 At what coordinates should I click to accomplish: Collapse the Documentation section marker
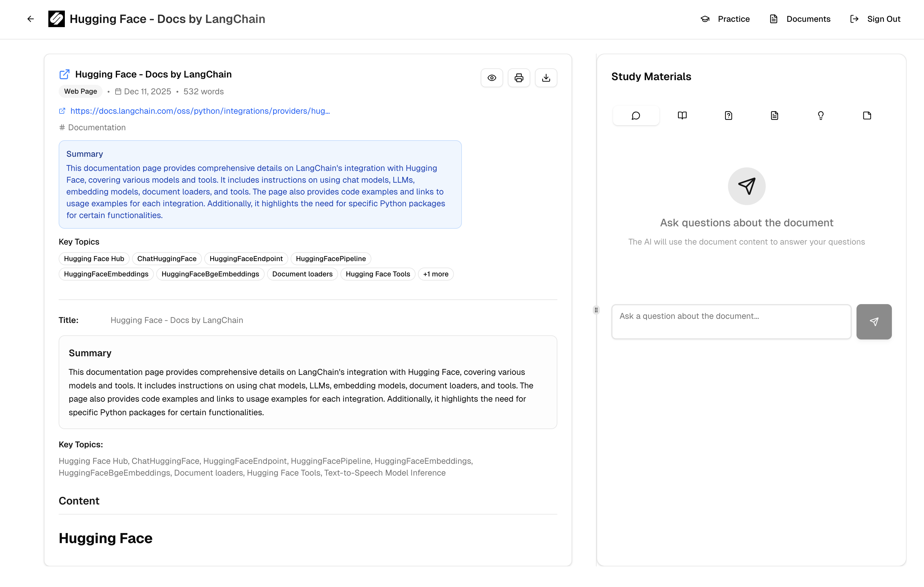click(x=62, y=127)
